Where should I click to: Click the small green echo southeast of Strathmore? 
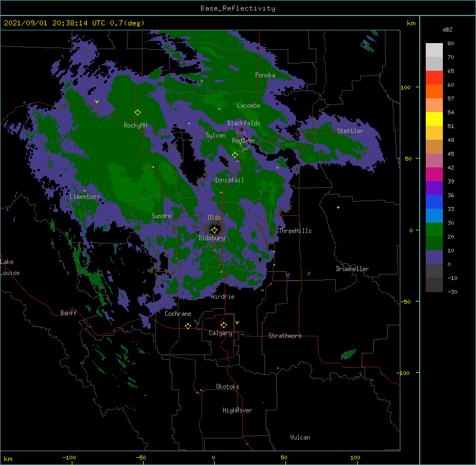tap(348, 354)
